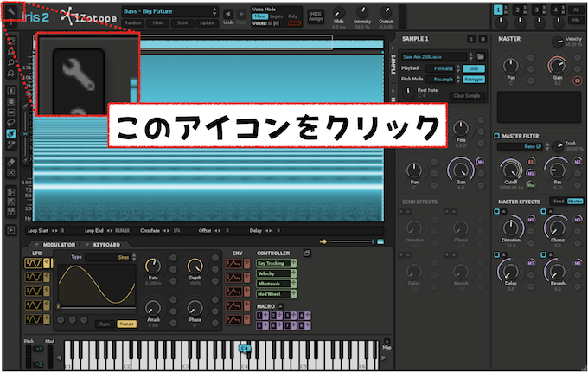Click the E1 modulation slot on Cutoff
Image resolution: width=588 pixels, height=372 pixels.
[531, 162]
